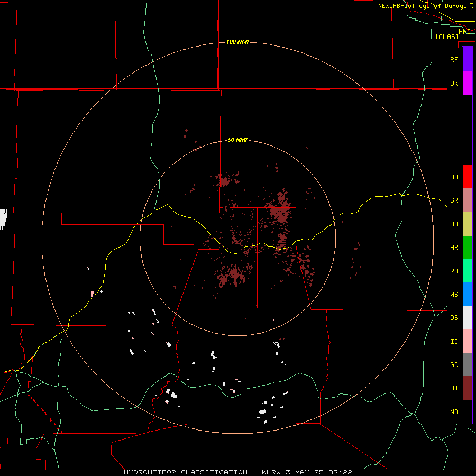The image size is (476, 476).
Task: Click the '100 NMI' range ring label
Action: coord(237,42)
